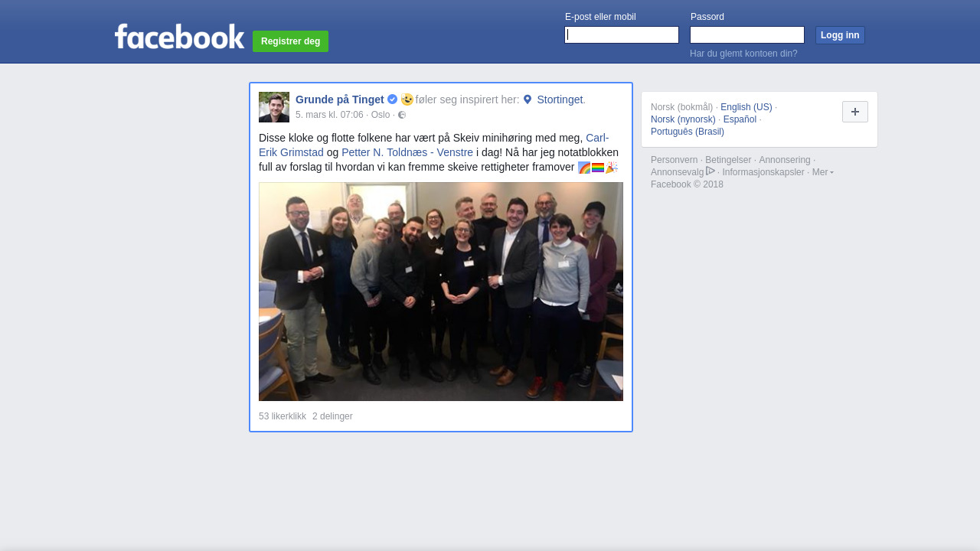Image resolution: width=980 pixels, height=551 pixels.
Task: Click the Facebook logo
Action: (x=180, y=37)
